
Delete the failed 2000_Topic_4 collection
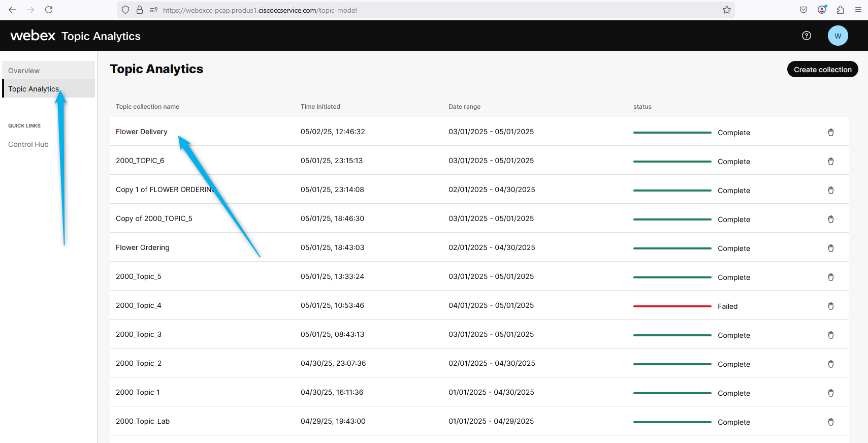point(830,306)
